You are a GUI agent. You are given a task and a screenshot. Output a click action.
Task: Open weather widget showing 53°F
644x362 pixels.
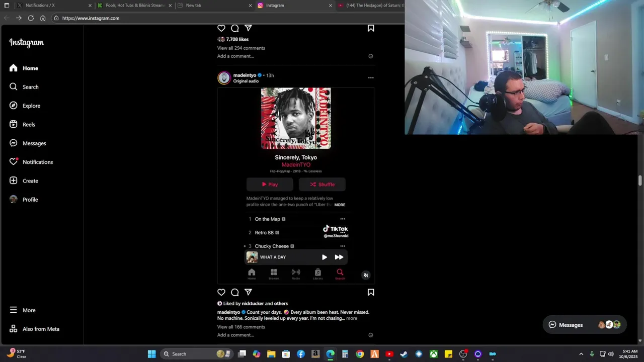point(17,354)
